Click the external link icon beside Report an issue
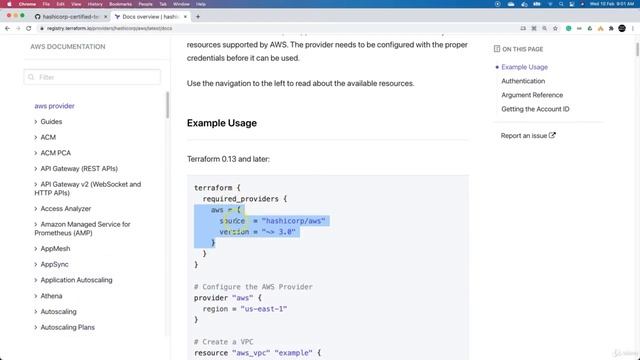 (552, 135)
